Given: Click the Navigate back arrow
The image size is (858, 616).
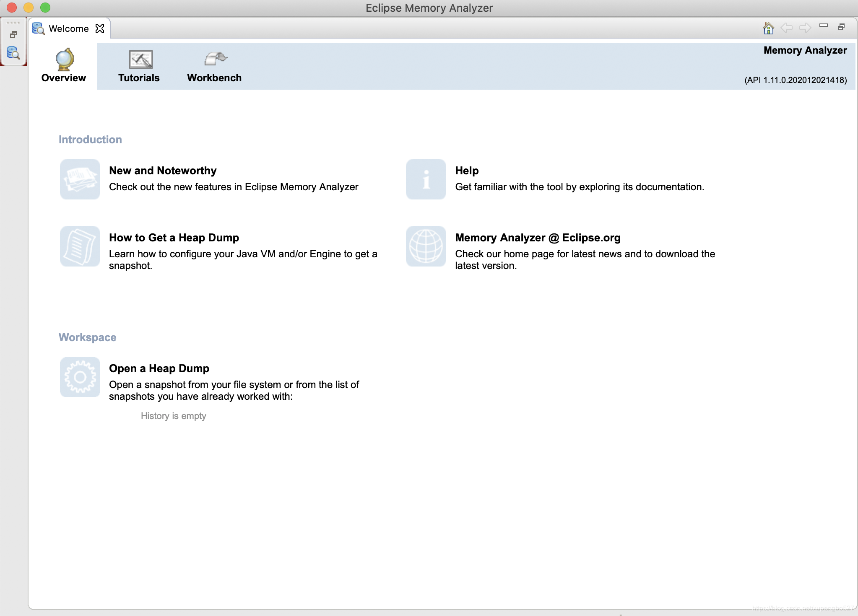Looking at the screenshot, I should pos(786,28).
